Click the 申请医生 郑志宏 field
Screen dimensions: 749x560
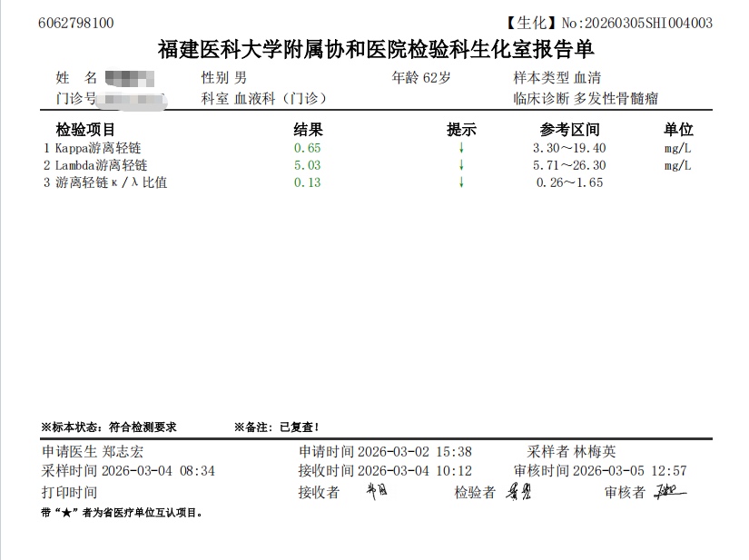[x=93, y=452]
